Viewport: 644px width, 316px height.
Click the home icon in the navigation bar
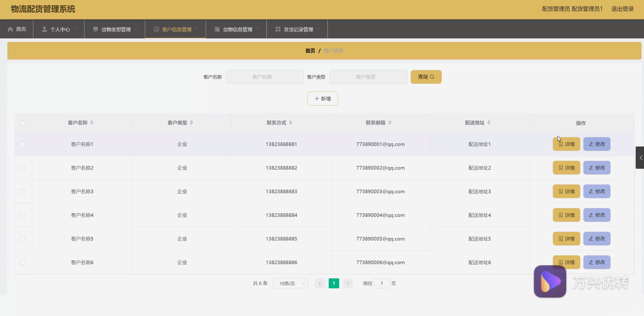[10, 29]
